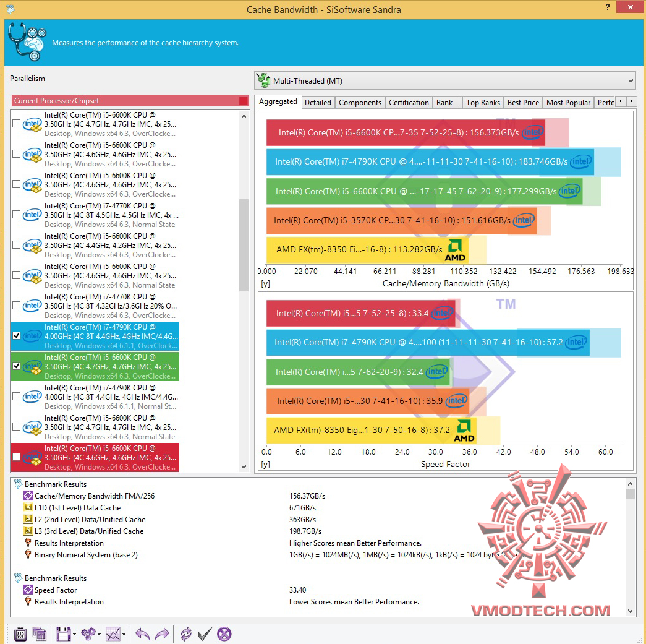Click the copy results tables icon
The height and width of the screenshot is (644, 646).
(40, 633)
